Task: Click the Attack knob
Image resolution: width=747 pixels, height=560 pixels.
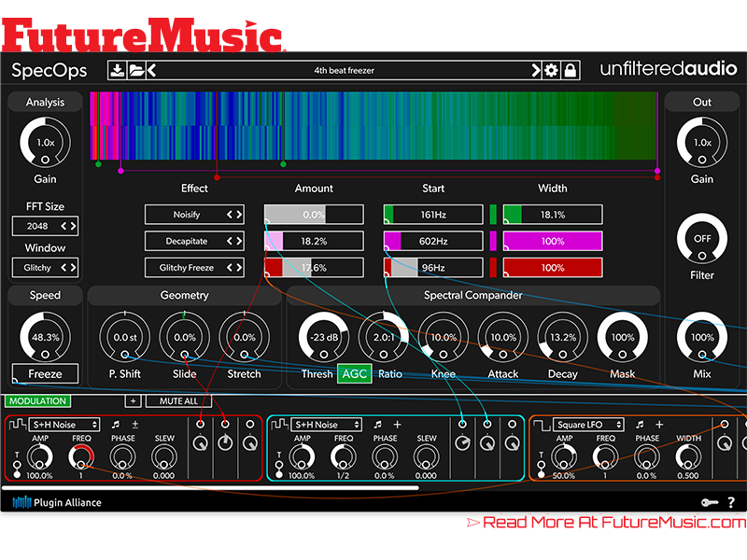Action: click(503, 337)
